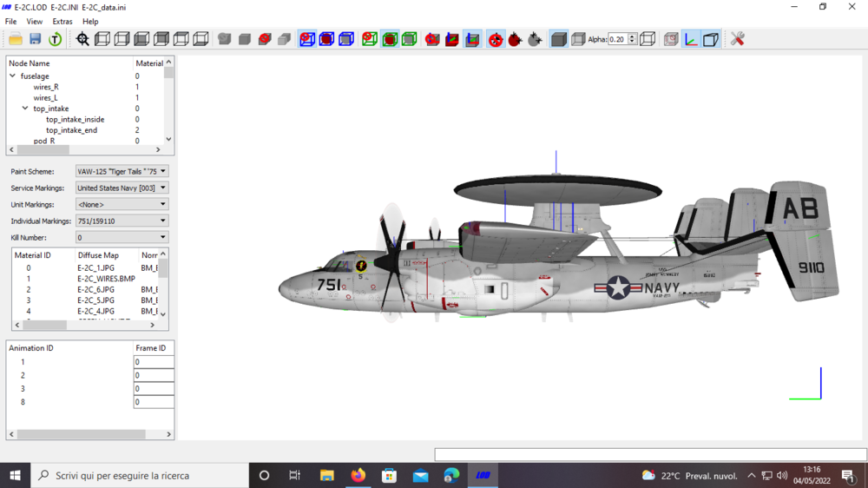The height and width of the screenshot is (488, 868).
Task: Select the plain solid gray cube icon
Action: pyautogui.click(x=245, y=39)
